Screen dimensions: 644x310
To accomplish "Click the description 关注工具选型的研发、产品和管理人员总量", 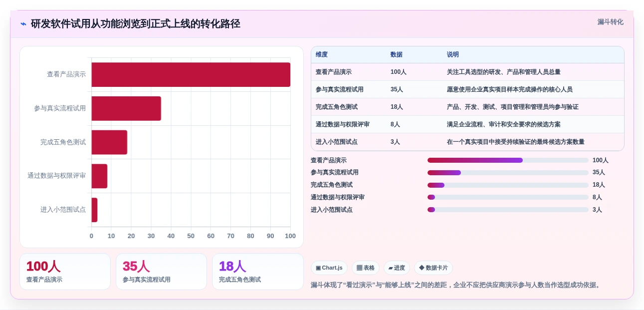I will (504, 72).
